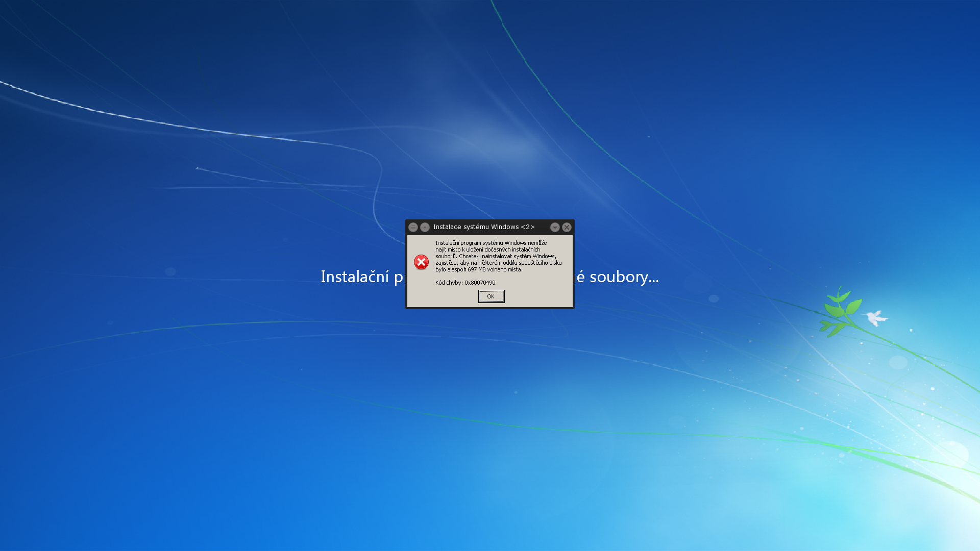Viewport: 980px width, 551px height.
Task: Click the error code text Kód chyby: 0x80070490
Action: [x=465, y=283]
